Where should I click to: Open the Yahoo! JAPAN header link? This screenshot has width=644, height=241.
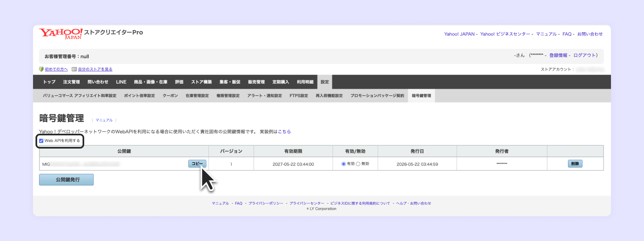(x=459, y=34)
